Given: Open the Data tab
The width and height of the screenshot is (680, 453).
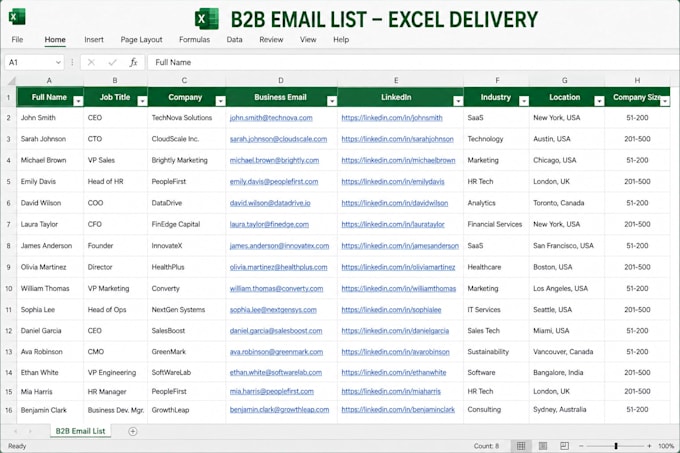Looking at the screenshot, I should tap(234, 39).
